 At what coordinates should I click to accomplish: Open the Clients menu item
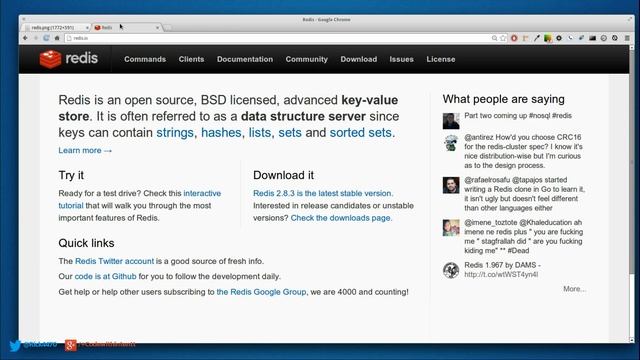191,59
